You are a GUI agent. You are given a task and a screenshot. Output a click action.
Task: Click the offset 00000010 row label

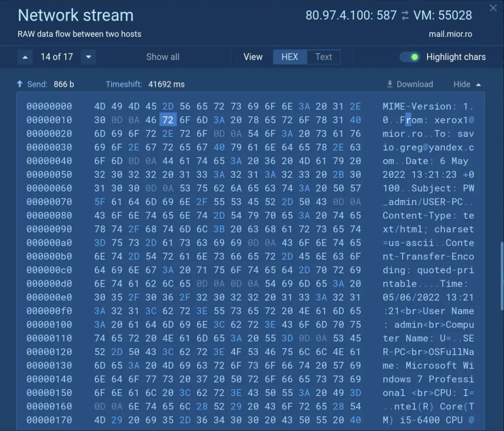click(49, 120)
